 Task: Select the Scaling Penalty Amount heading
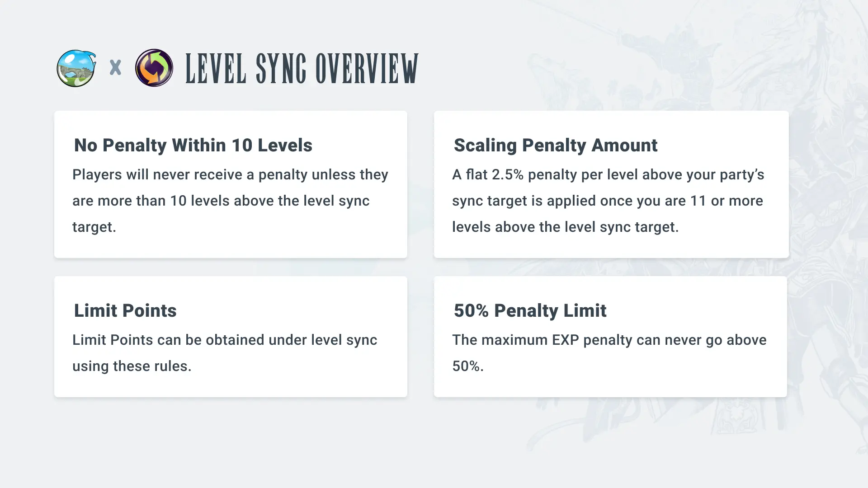(555, 145)
